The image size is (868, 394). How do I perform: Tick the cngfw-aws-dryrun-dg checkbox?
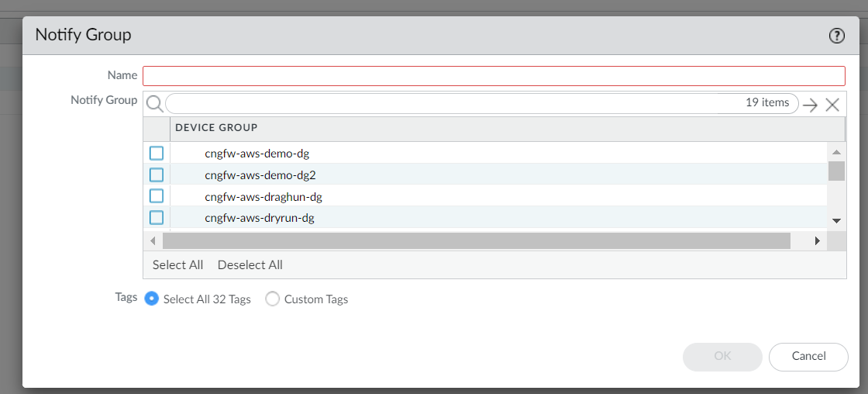pos(157,217)
